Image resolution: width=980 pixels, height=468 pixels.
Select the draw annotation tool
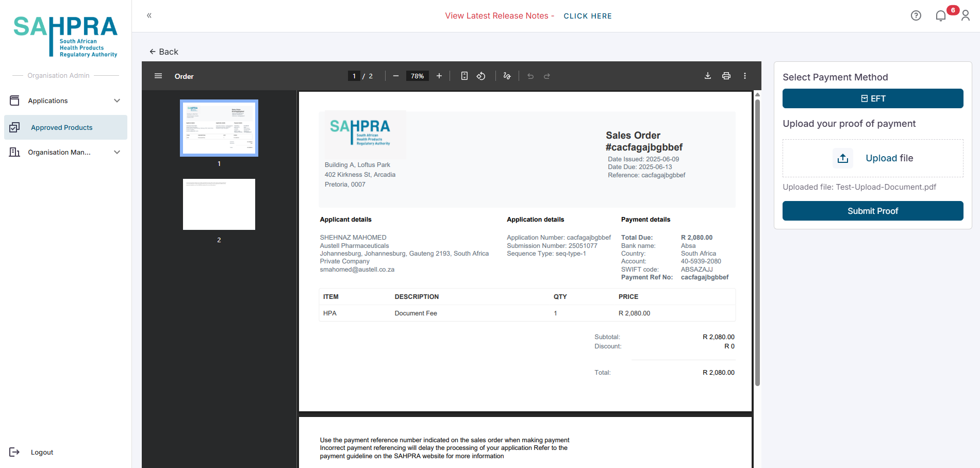click(507, 76)
